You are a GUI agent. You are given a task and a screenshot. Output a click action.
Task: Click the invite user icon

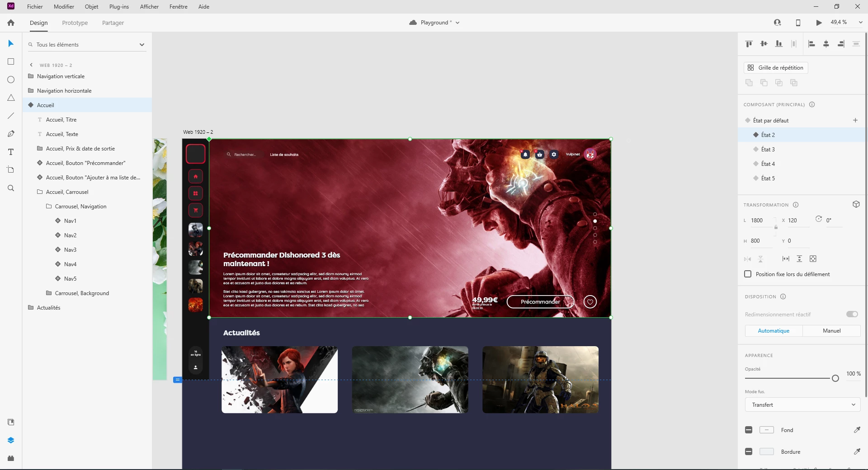pos(778,23)
